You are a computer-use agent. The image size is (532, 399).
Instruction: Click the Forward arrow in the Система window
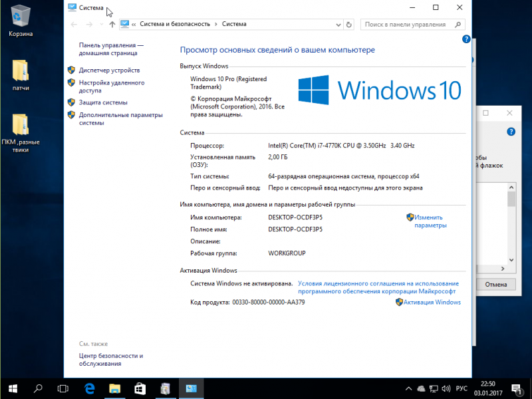coord(89,25)
